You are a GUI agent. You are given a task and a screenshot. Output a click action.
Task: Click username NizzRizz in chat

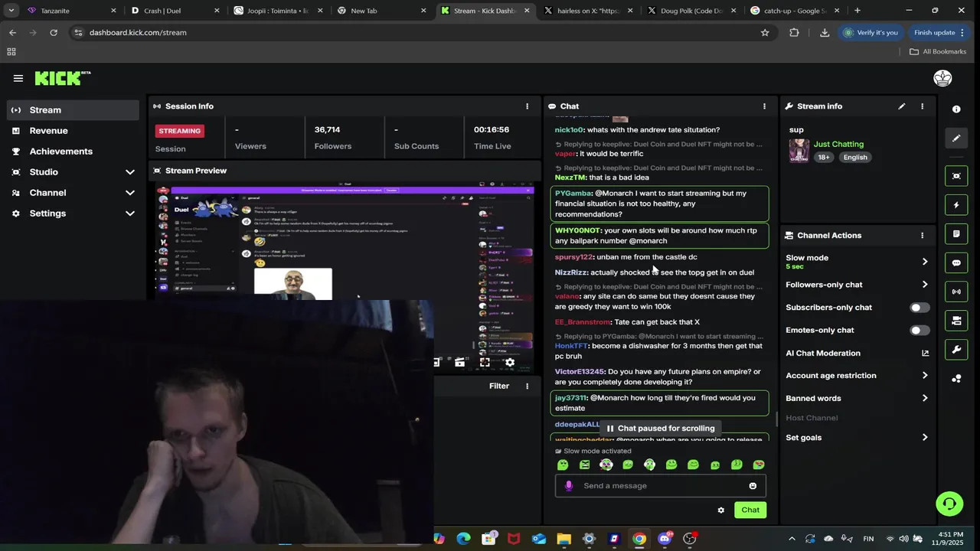point(570,272)
